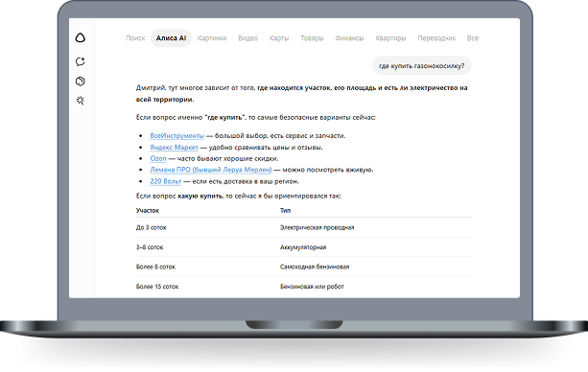Open the cube-shaped sidebar icon

(81, 81)
